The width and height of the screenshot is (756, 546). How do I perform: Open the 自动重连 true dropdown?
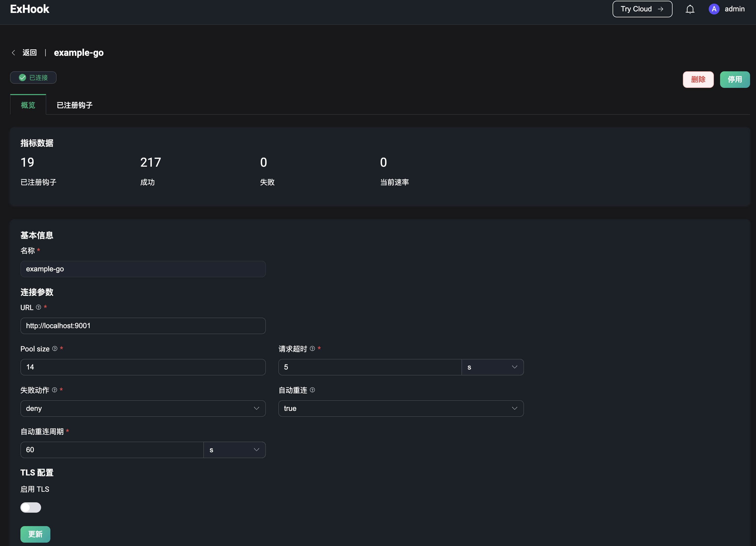pos(401,408)
